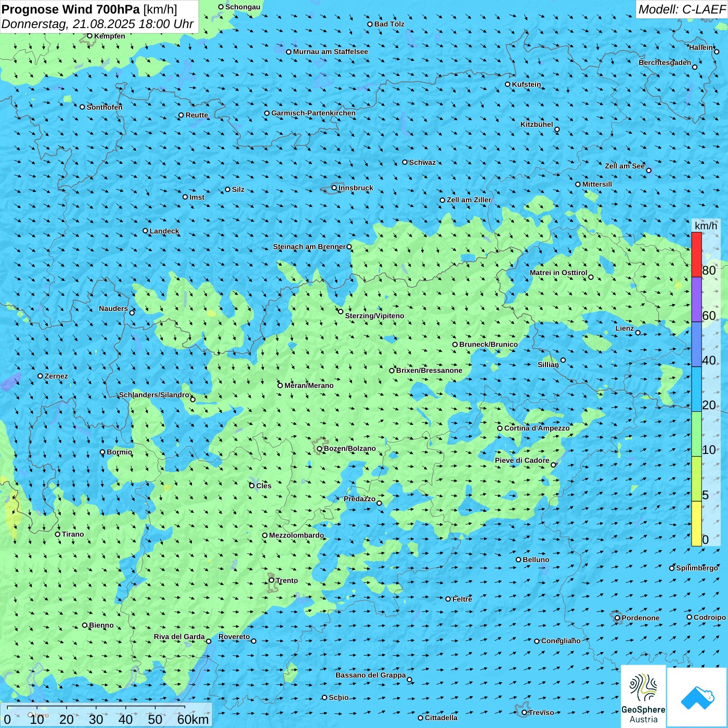The image size is (728, 728).
Task: Click the Bozen/Bolzano city label
Action: 349,448
